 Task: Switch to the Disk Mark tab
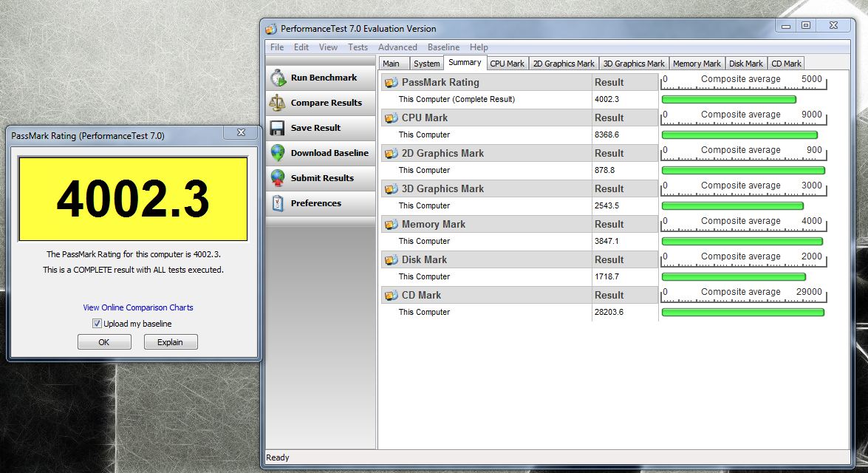(745, 64)
